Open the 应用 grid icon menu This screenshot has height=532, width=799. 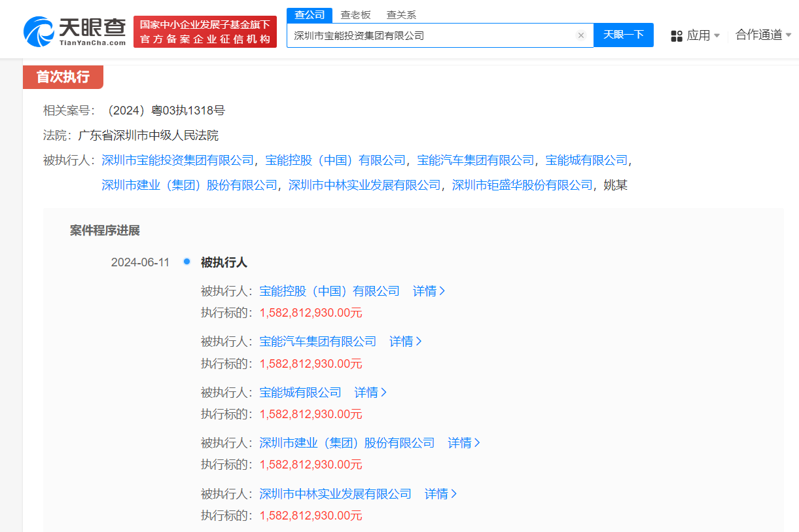[x=677, y=36]
